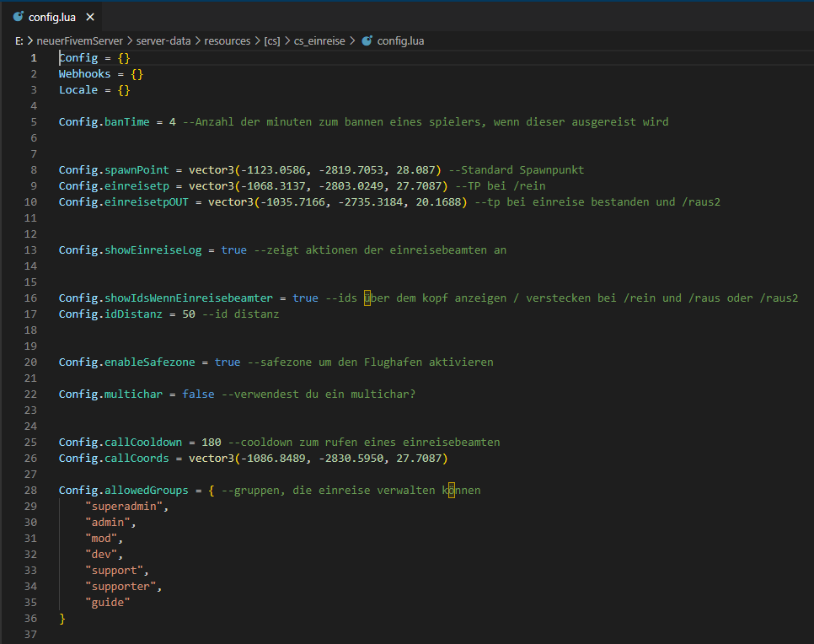The height and width of the screenshot is (644, 814).
Task: Open the cs_einreise breadcrumb folder
Action: click(x=319, y=40)
